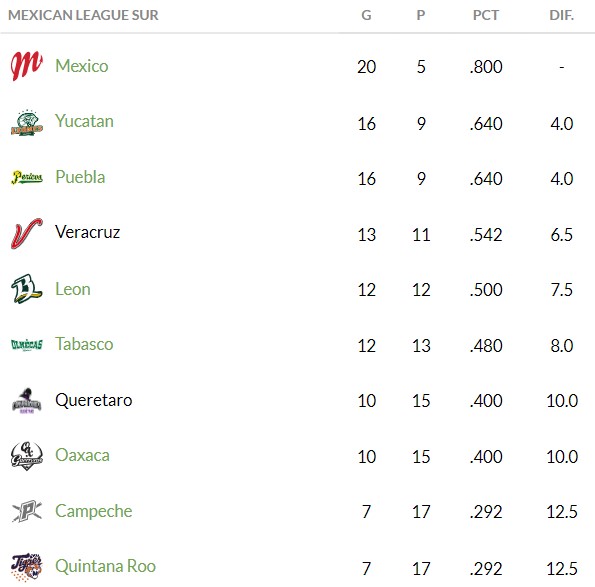Image resolution: width=595 pixels, height=587 pixels.
Task: Click the Oaxaca Guerreros team logo
Action: click(27, 456)
